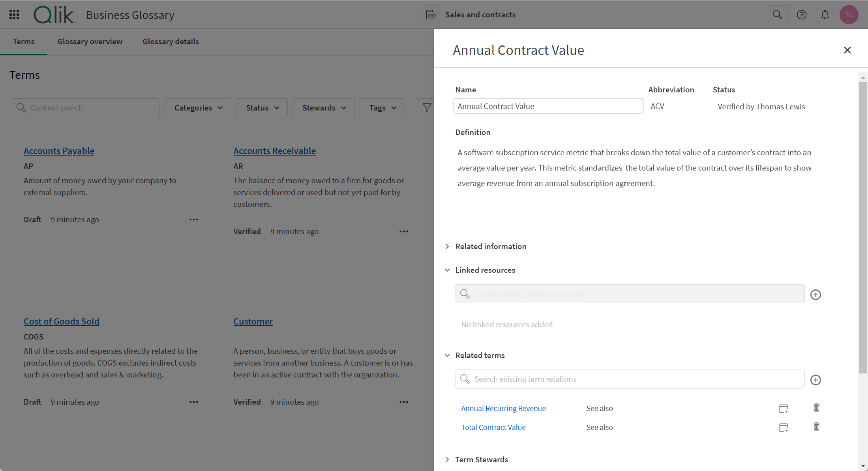Expand the Related information section
This screenshot has height=471, width=868.
pyautogui.click(x=448, y=246)
